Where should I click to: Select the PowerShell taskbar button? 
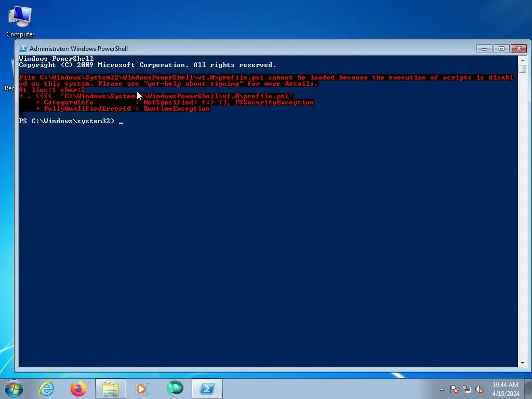pos(207,389)
